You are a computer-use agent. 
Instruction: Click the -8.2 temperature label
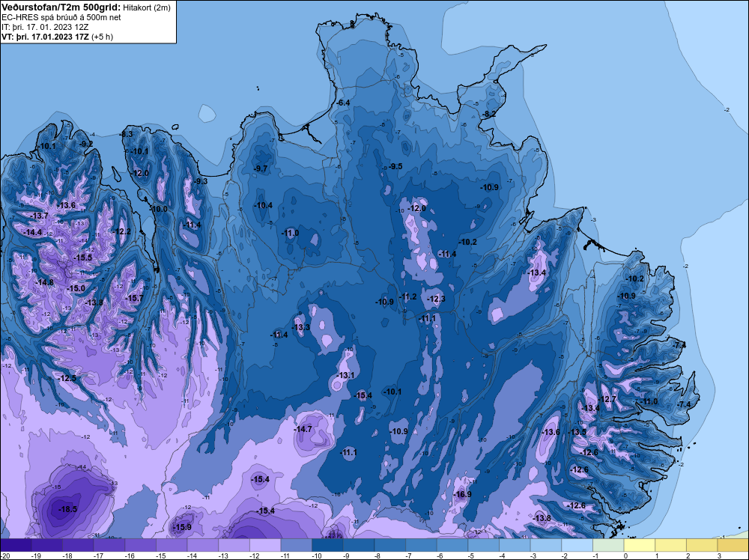(x=488, y=114)
